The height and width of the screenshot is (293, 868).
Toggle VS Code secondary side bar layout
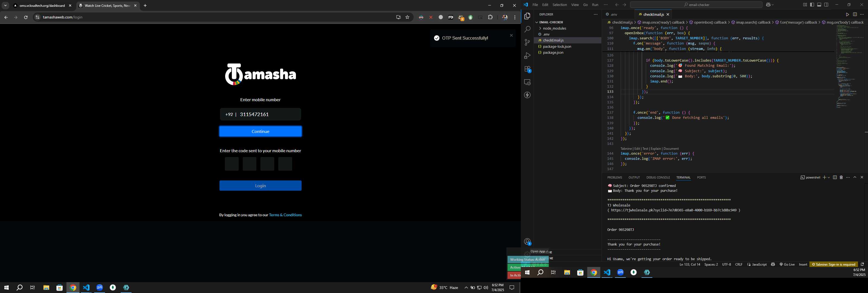(x=826, y=5)
